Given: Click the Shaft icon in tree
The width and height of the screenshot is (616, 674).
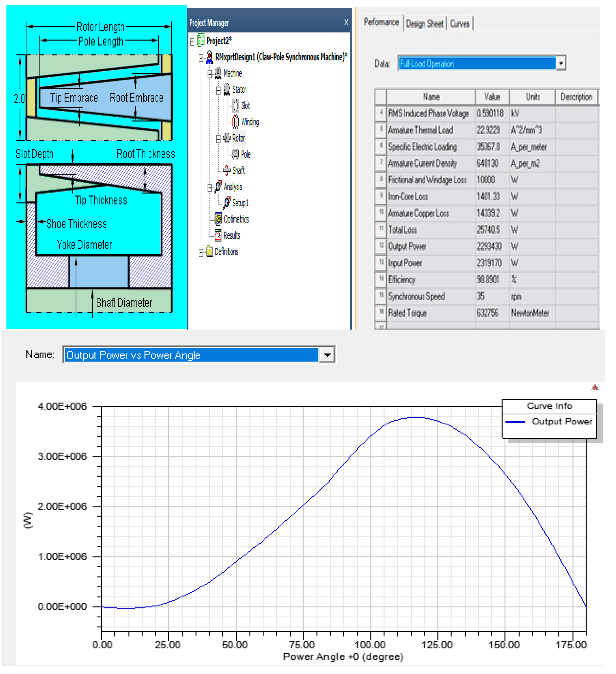Looking at the screenshot, I should click(x=227, y=170).
